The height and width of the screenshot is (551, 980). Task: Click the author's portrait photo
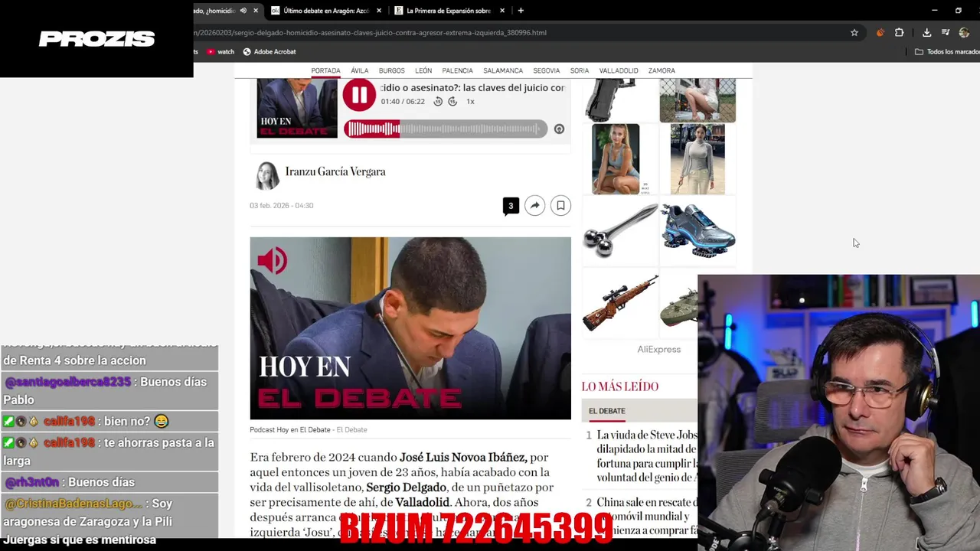pos(267,175)
